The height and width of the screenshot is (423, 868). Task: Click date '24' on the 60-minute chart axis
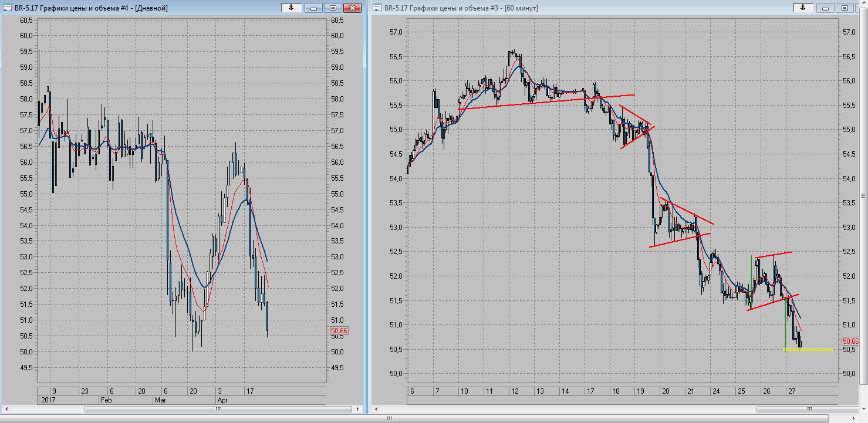click(x=716, y=391)
